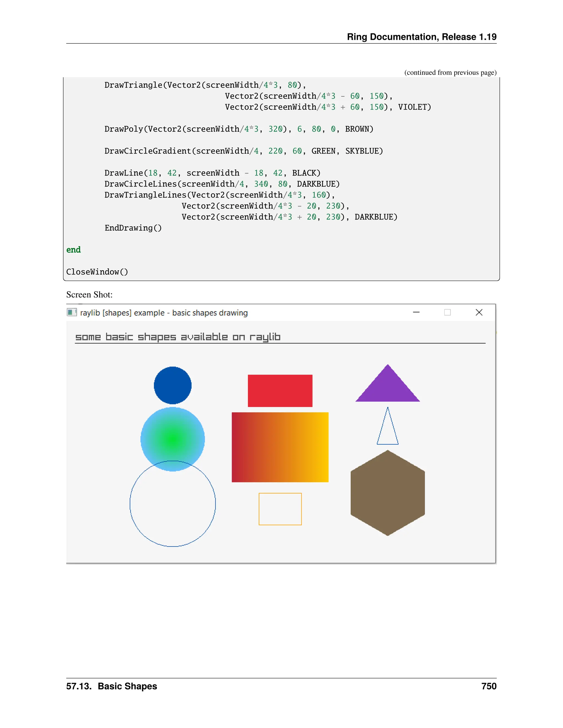Click the '(continued from previous page)' note
This screenshot has width=563, height=728.
click(x=450, y=73)
